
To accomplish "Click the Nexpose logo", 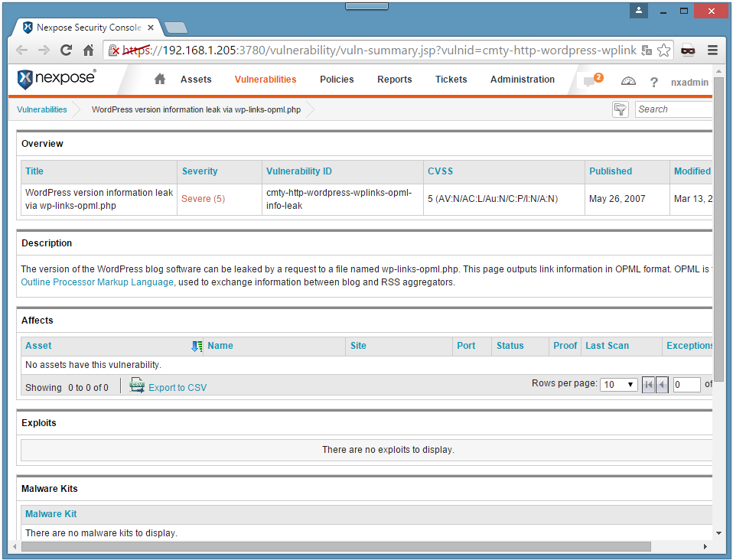I will [57, 79].
